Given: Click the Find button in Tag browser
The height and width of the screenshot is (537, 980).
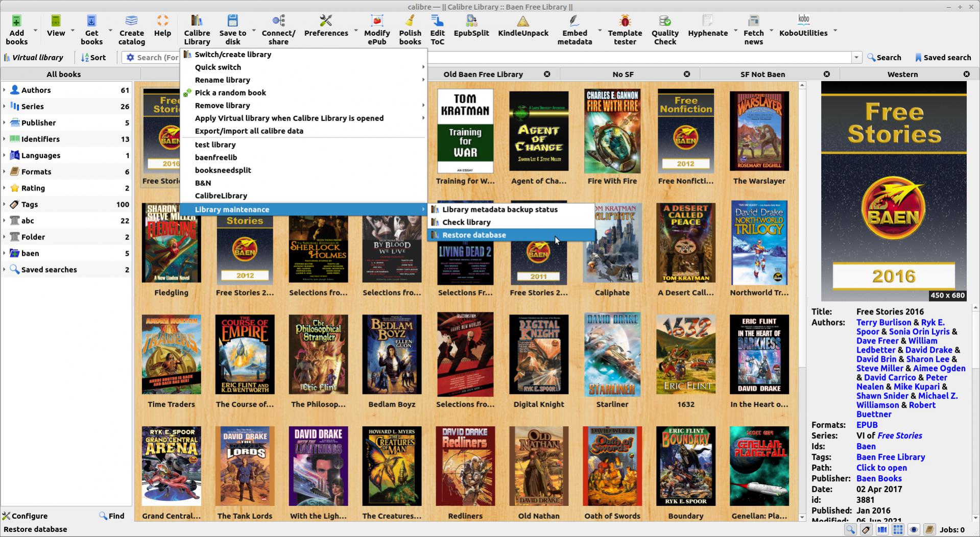Looking at the screenshot, I should (x=112, y=516).
